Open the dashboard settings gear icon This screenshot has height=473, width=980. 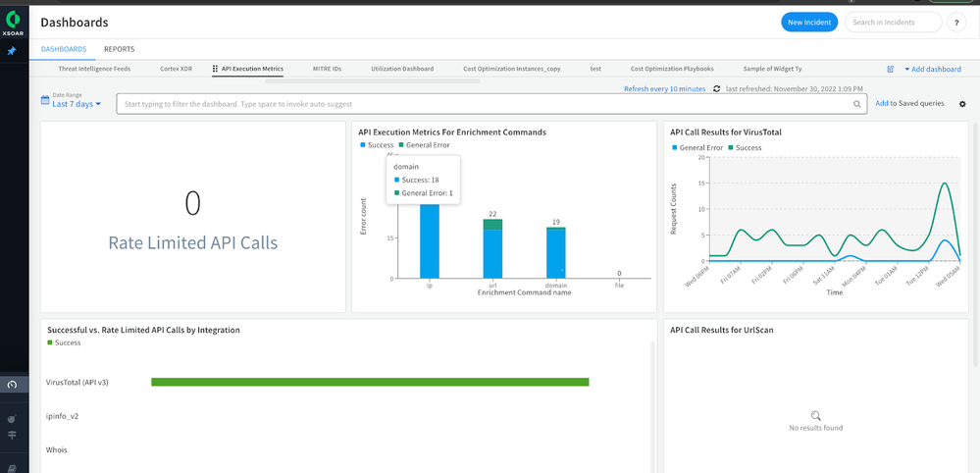(x=961, y=104)
